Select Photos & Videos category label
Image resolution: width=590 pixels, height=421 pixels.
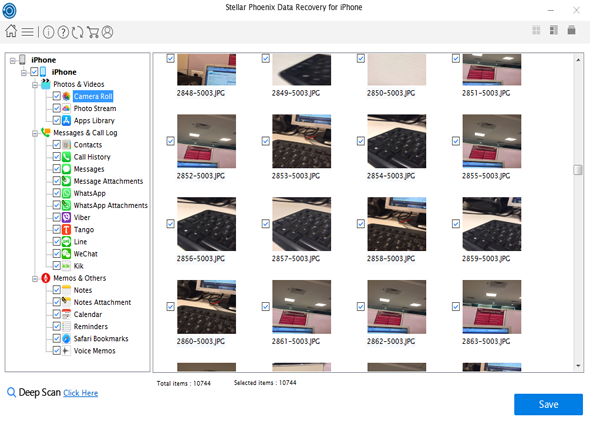[x=79, y=84]
